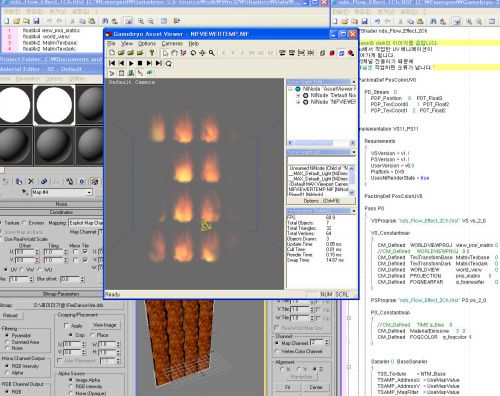This screenshot has width=500, height=396.
Task: Click the blue refresh icon in Asset Viewer toolbar
Action: click(341, 53)
